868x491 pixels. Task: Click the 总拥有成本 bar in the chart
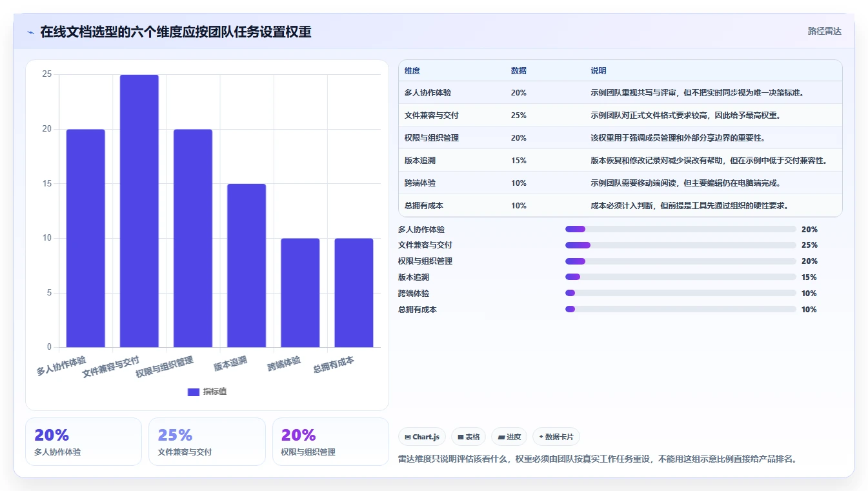point(353,293)
